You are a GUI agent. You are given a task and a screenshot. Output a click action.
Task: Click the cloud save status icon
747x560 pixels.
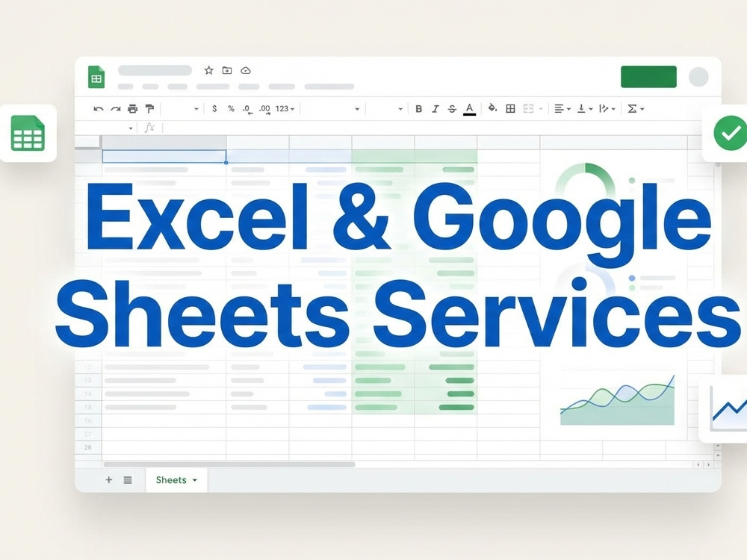246,70
